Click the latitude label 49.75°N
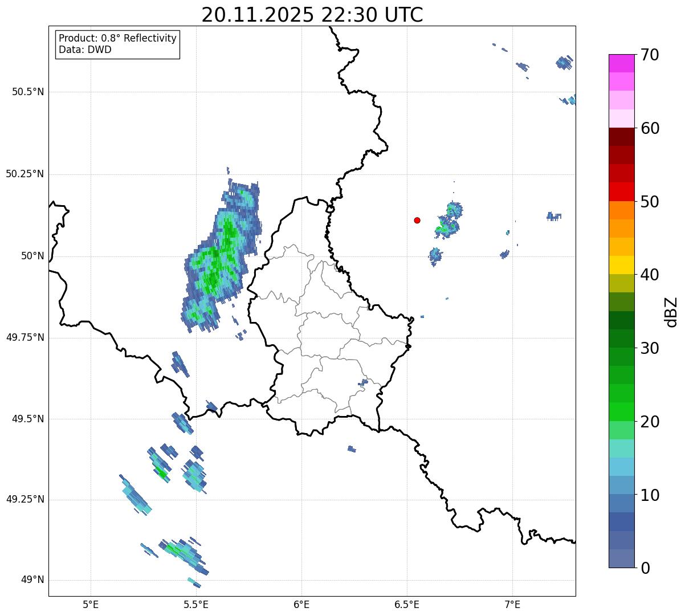 [x=25, y=337]
